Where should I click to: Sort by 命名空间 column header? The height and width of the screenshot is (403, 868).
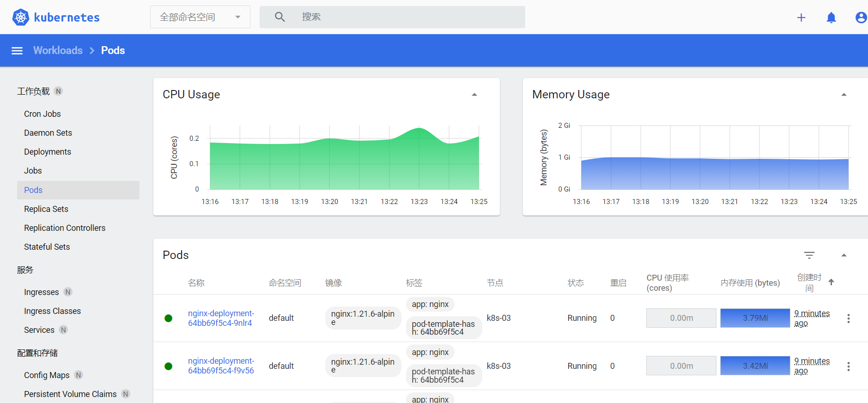(x=285, y=283)
